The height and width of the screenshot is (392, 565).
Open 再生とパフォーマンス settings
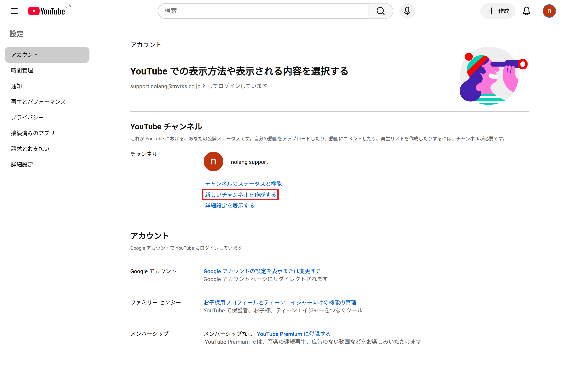point(47,102)
